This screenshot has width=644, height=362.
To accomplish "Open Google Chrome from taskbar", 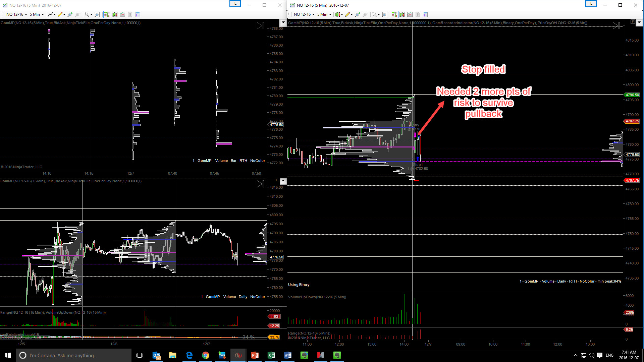I will tap(206, 355).
